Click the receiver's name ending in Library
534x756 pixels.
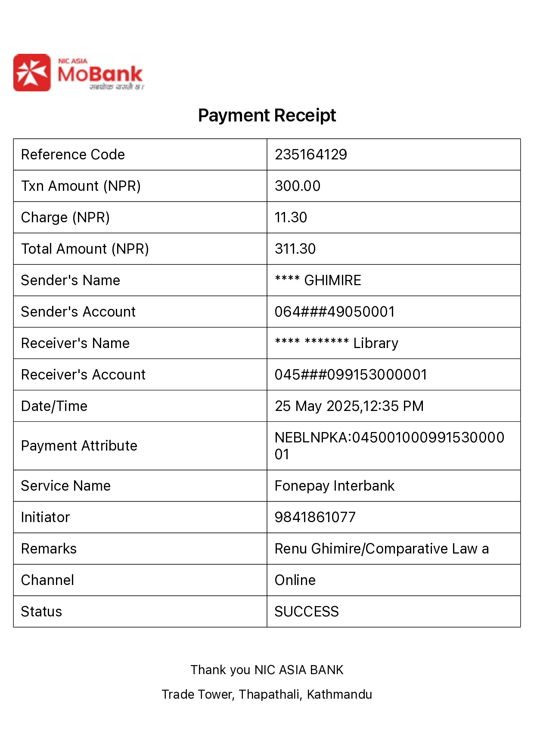pyautogui.click(x=336, y=343)
